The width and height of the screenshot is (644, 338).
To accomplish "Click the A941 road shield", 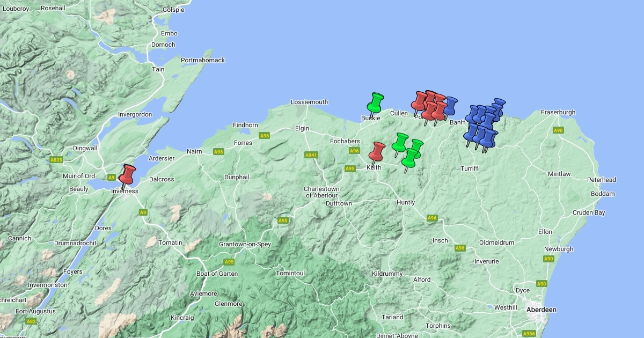I will tap(311, 155).
